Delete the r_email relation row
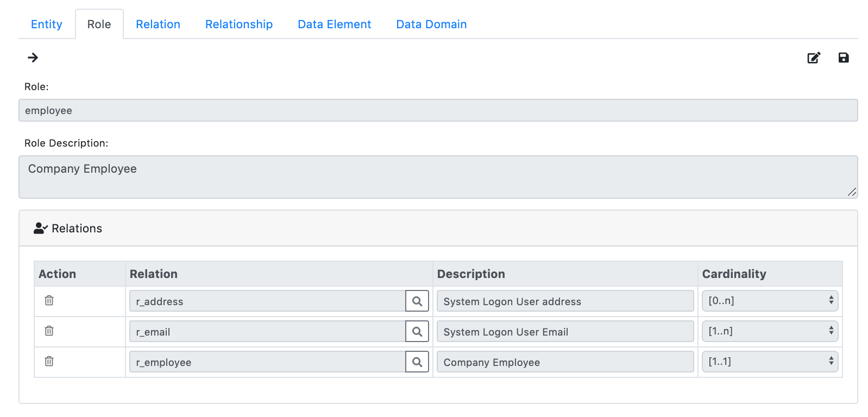Screen dimensions: 868x417 click(49, 331)
